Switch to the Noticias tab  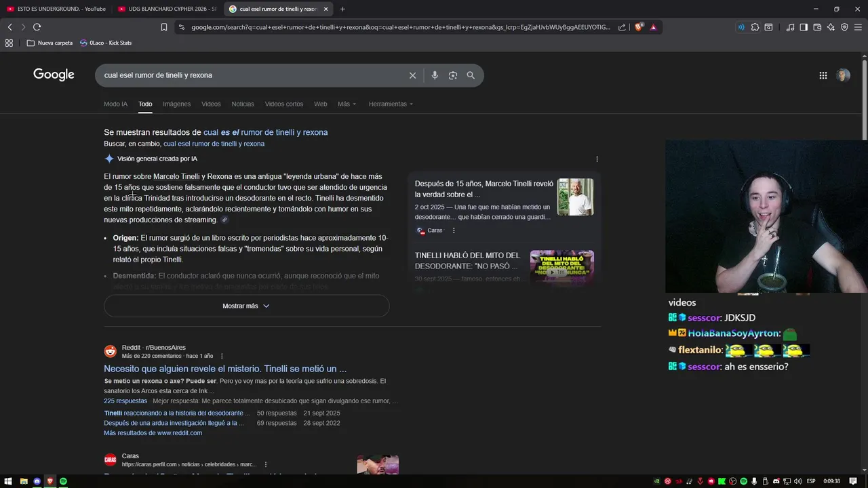(243, 104)
